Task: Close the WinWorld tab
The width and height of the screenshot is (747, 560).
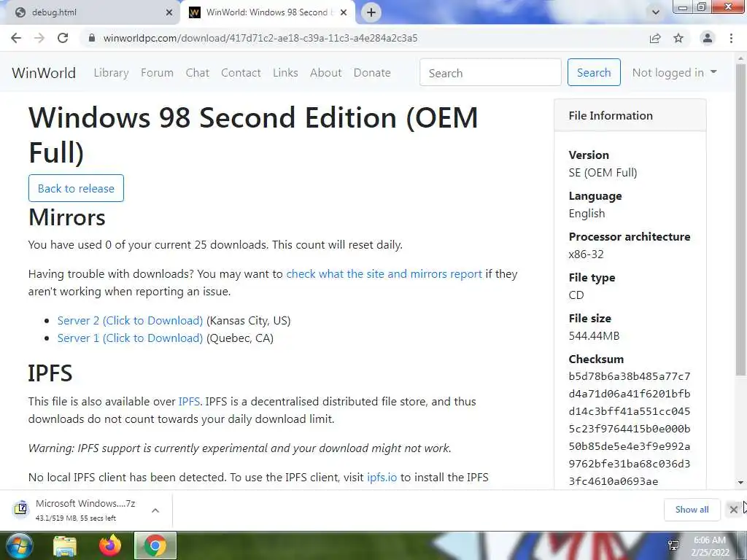Action: 344,12
